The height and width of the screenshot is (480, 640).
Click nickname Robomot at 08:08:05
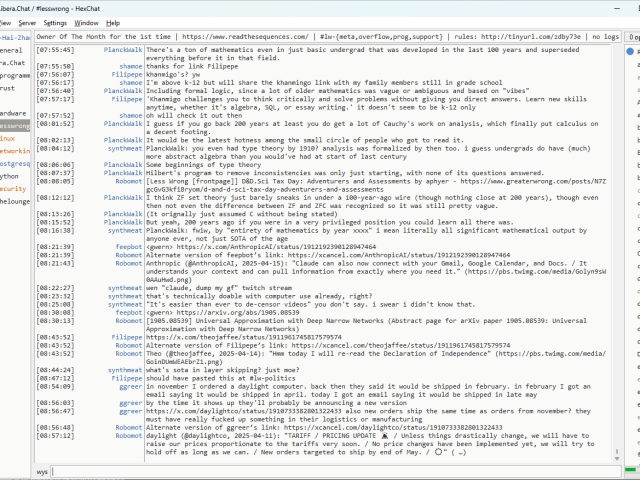point(129,181)
